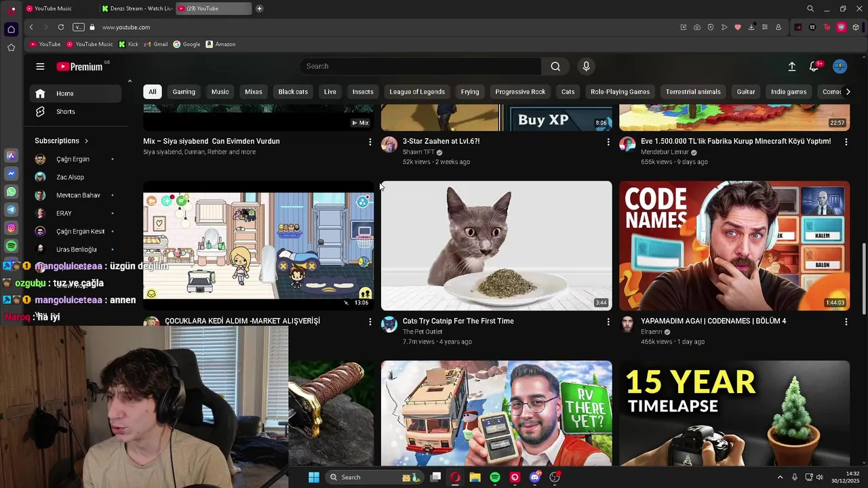The height and width of the screenshot is (488, 868).
Task: Open options menu for YAPAMADIM AGA Codenames video
Action: click(846, 321)
